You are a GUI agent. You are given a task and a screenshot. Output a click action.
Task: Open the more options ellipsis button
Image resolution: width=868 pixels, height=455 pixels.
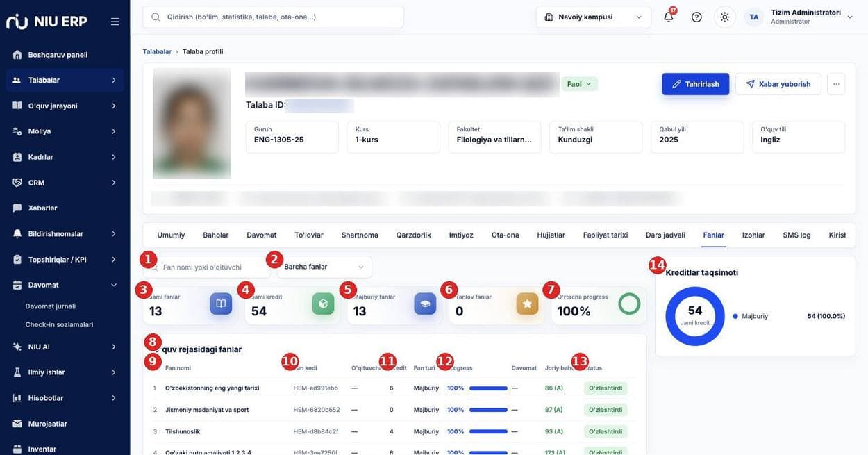[836, 84]
